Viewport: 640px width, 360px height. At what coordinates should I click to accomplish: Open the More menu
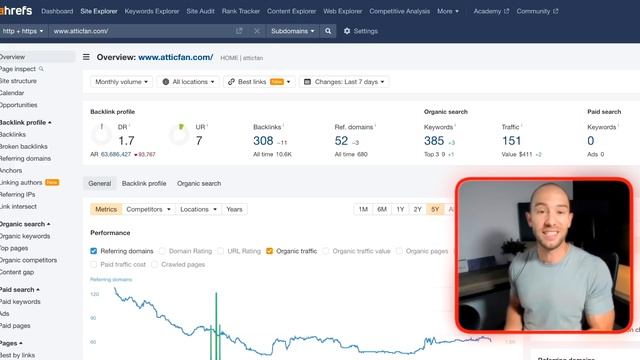coord(447,11)
